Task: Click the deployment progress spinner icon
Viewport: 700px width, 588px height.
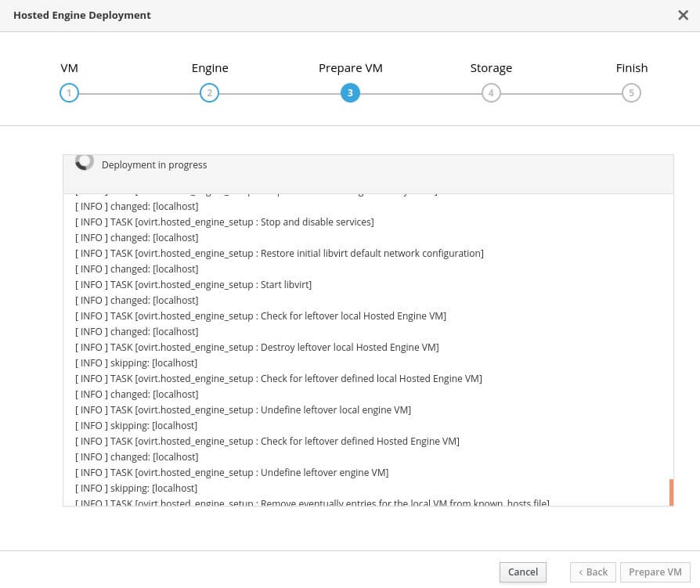Action: (x=85, y=162)
